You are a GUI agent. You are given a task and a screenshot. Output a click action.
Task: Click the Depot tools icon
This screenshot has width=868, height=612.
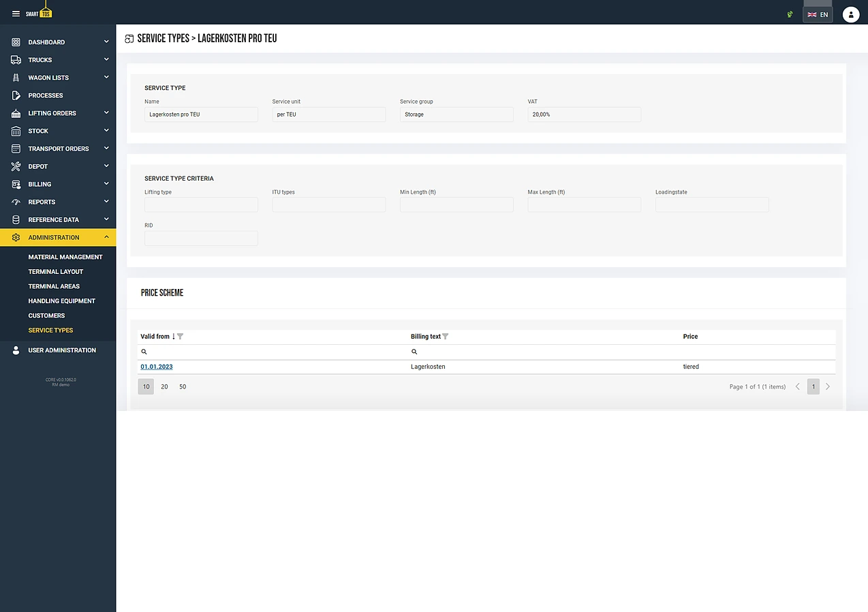(x=16, y=166)
